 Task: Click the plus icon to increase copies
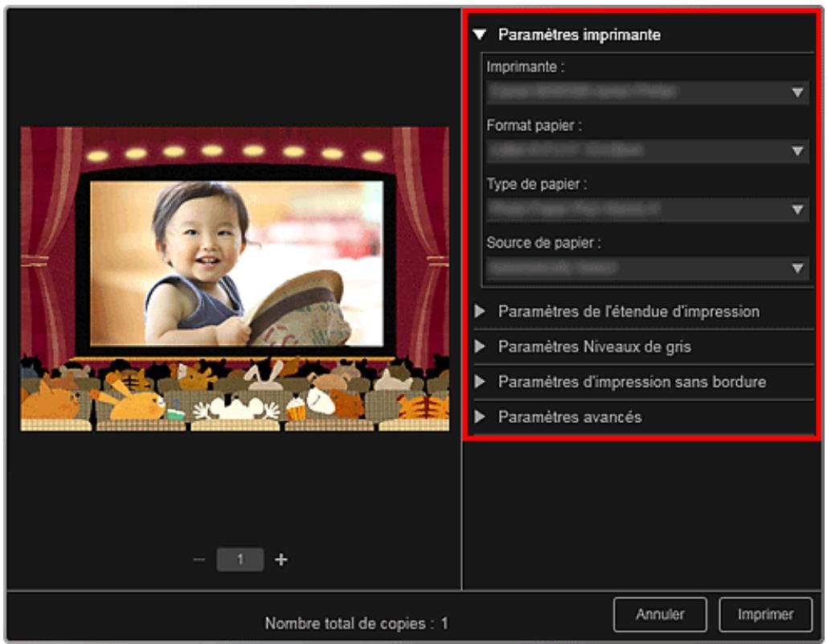click(281, 560)
